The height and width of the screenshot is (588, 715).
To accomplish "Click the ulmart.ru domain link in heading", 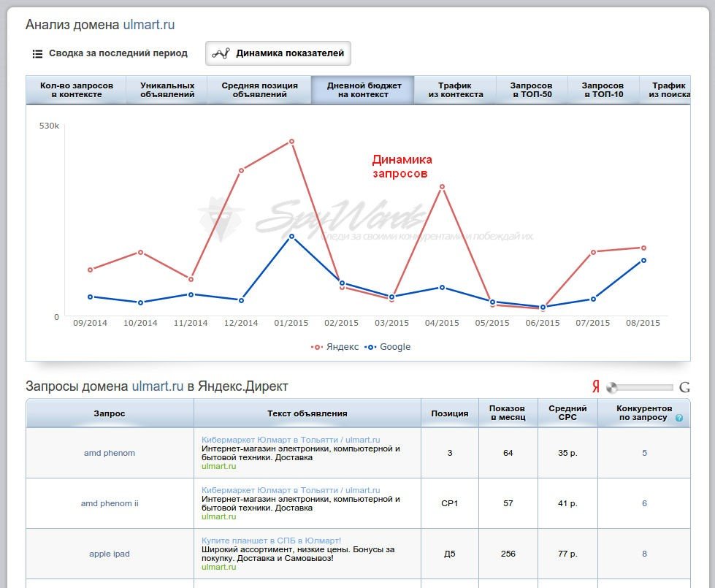I will 148,25.
